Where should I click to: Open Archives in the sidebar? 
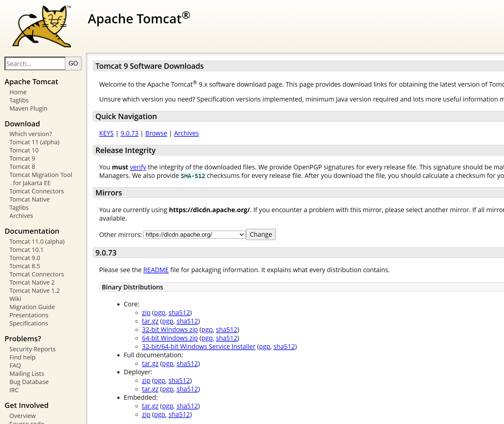point(21,216)
